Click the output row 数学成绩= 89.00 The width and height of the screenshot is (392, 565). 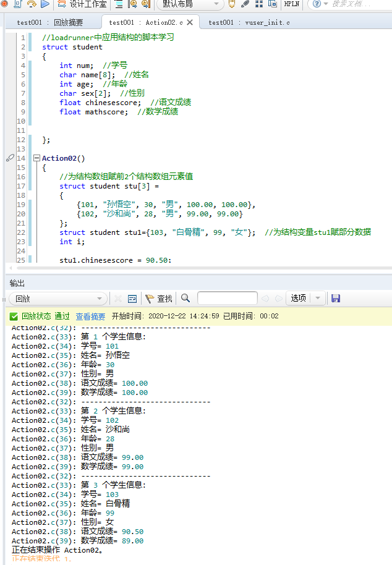(x=77, y=541)
